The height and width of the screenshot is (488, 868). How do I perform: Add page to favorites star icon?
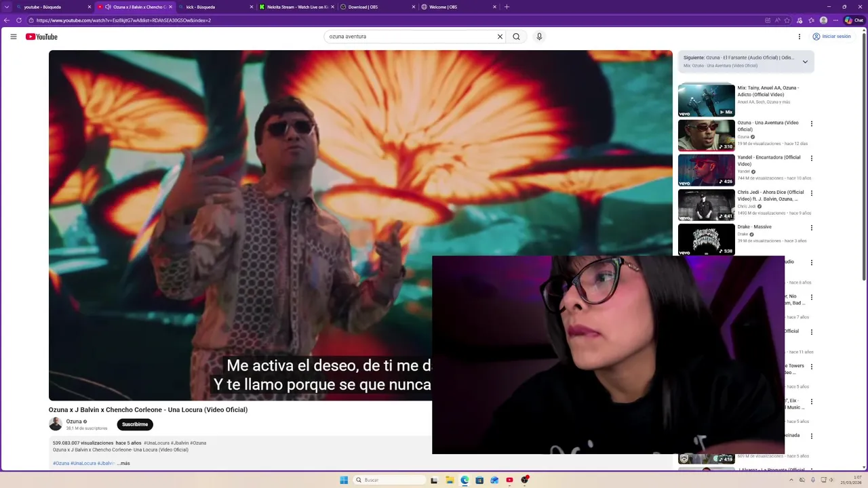tap(787, 20)
